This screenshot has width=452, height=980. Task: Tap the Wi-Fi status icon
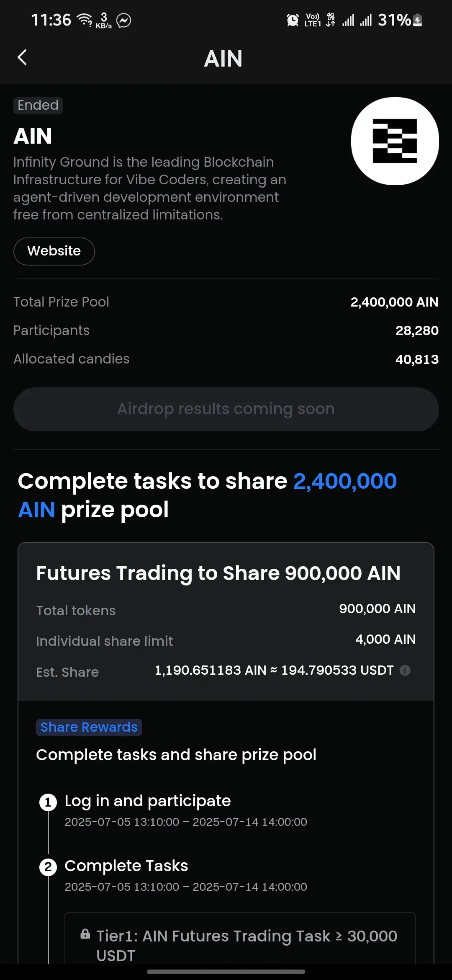coord(85,20)
